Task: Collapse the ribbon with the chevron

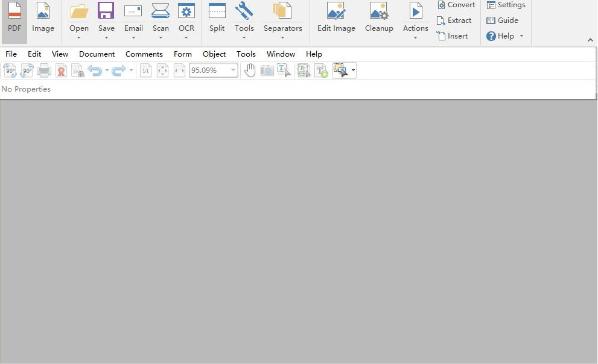Action: tap(590, 40)
